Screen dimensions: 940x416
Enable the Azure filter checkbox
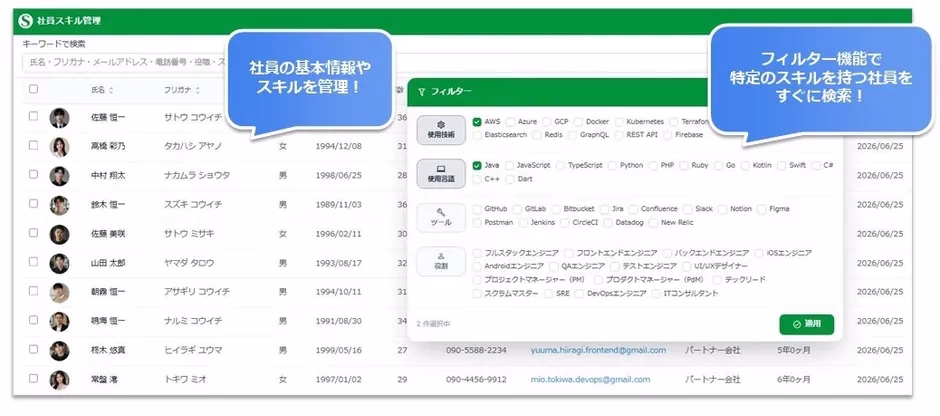510,122
